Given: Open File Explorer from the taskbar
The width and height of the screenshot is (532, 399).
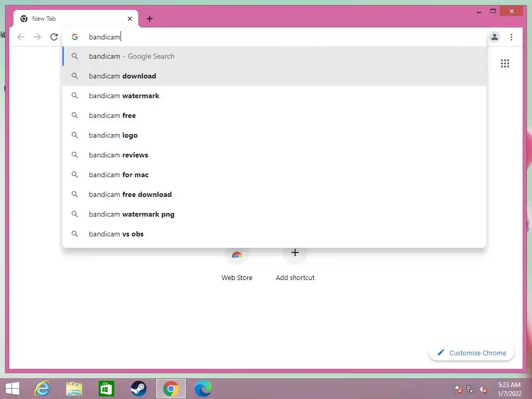Looking at the screenshot, I should tap(74, 389).
